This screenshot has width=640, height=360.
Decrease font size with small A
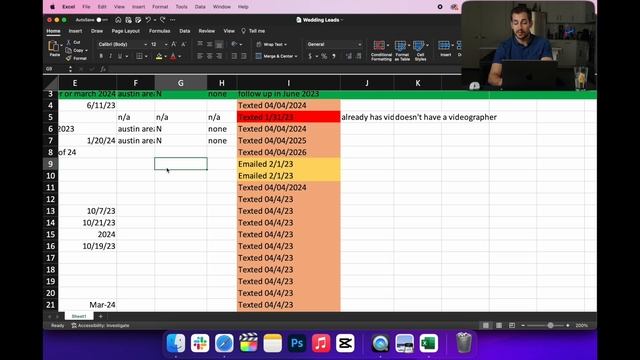coord(183,44)
